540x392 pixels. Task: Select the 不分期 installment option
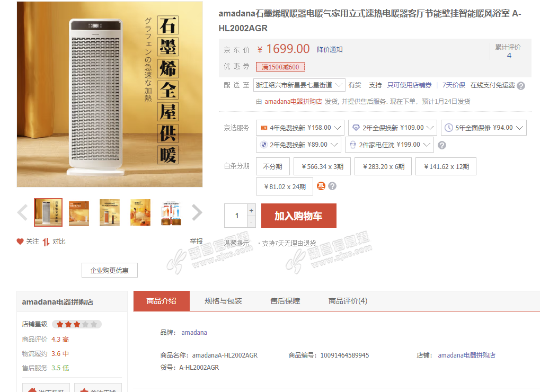[273, 166]
